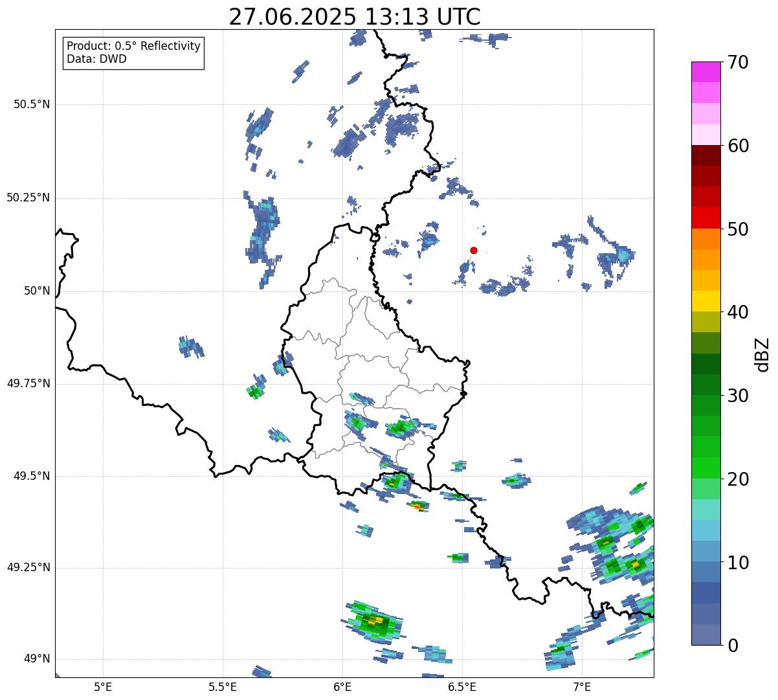The width and height of the screenshot is (778, 700).
Task: Click the 50.25°N latitude label
Action: (28, 198)
